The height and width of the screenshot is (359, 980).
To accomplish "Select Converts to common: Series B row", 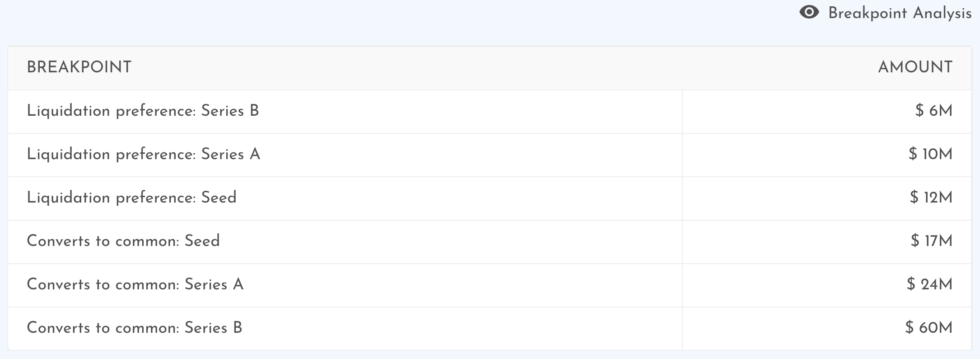I will 490,328.
